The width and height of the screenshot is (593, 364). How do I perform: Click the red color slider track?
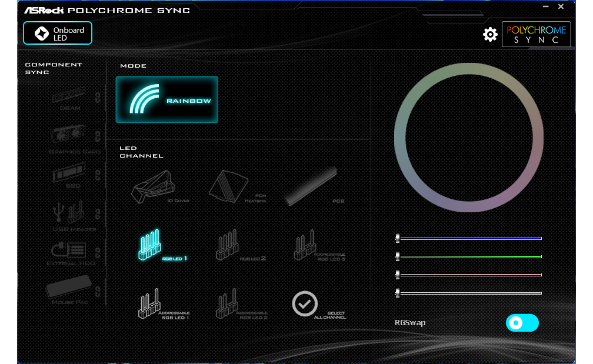pyautogui.click(x=469, y=275)
